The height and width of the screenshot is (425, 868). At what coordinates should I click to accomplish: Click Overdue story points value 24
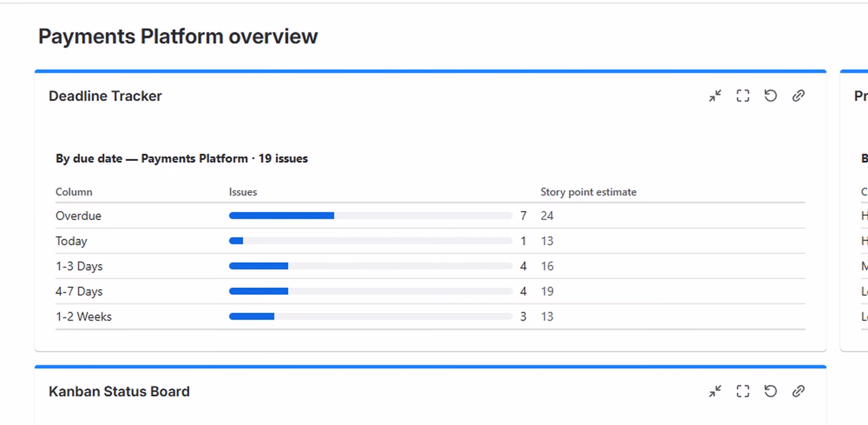click(547, 216)
